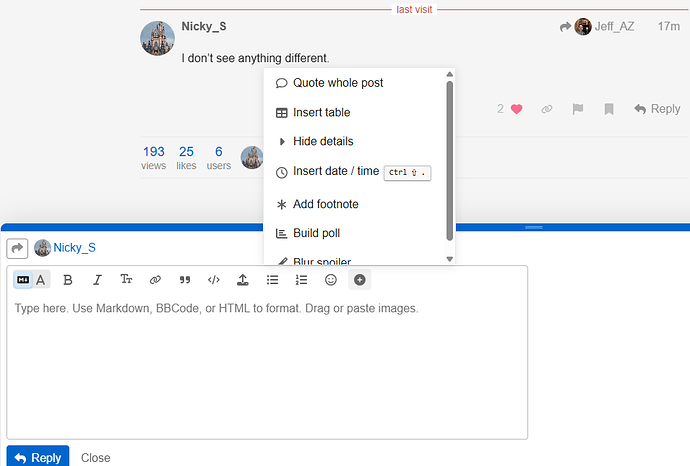Open the text size formatting dropdown
690x466 pixels.
pos(126,280)
